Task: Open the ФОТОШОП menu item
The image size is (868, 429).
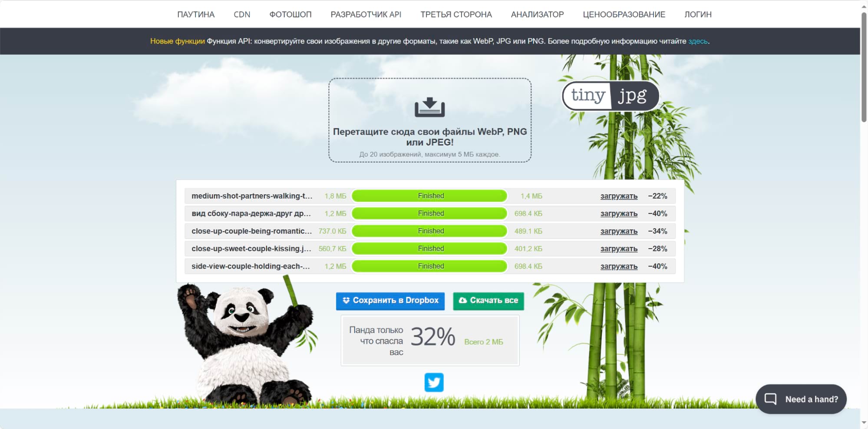Action: click(290, 14)
